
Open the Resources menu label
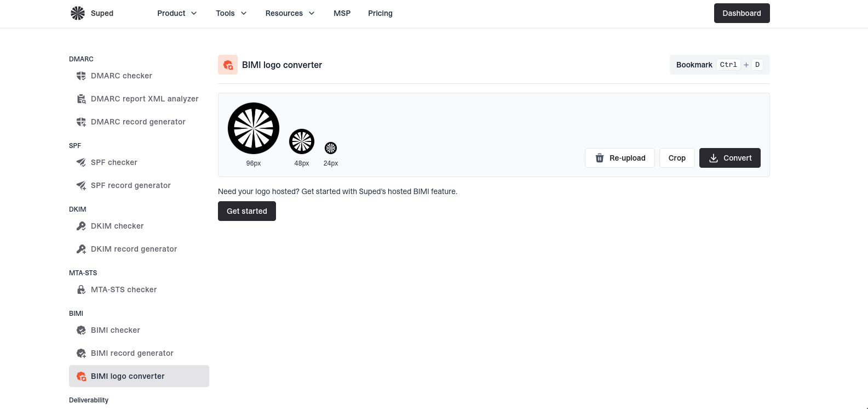tap(284, 13)
